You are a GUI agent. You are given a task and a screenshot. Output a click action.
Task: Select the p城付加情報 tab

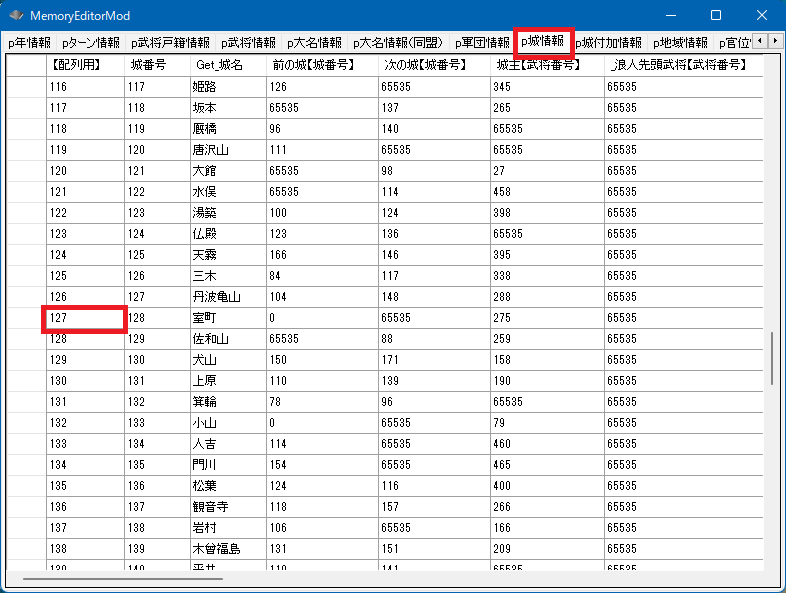pyautogui.click(x=610, y=43)
